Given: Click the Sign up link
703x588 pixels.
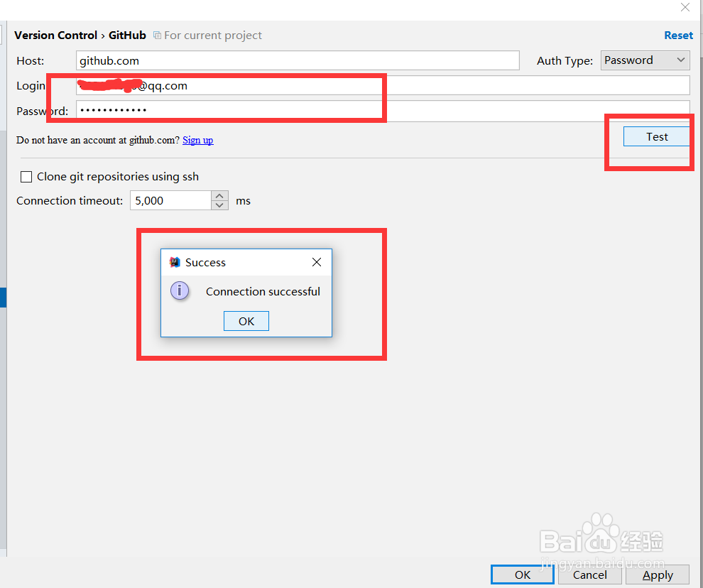Looking at the screenshot, I should click(x=197, y=140).
